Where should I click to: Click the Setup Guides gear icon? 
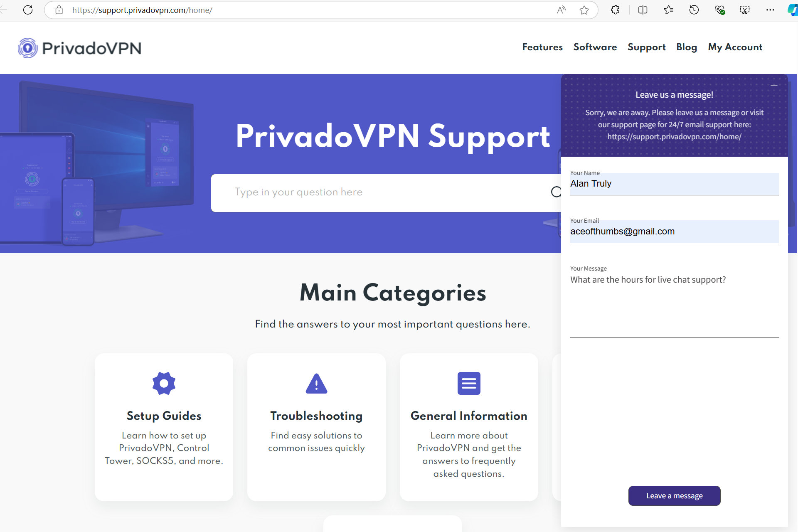click(164, 382)
